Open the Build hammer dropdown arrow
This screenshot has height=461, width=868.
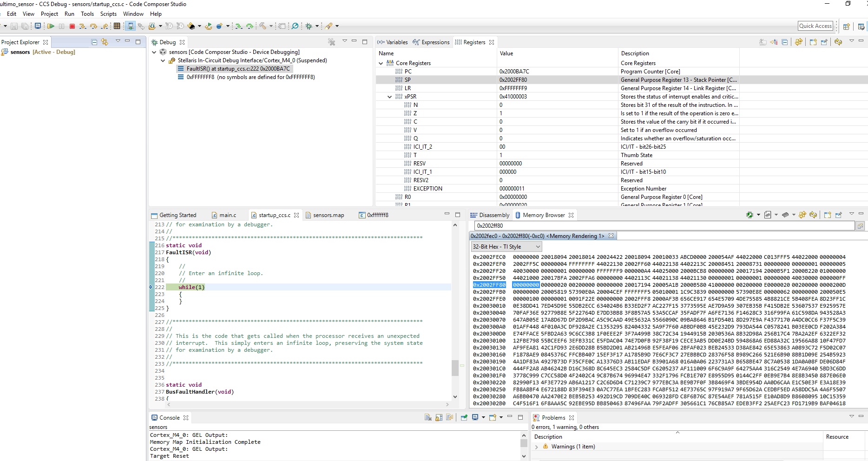point(271,26)
